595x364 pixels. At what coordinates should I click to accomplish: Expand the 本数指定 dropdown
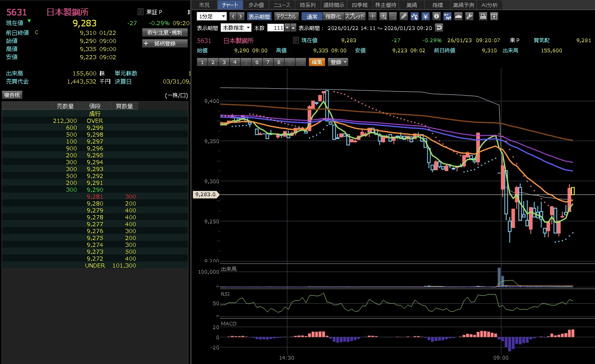point(236,28)
